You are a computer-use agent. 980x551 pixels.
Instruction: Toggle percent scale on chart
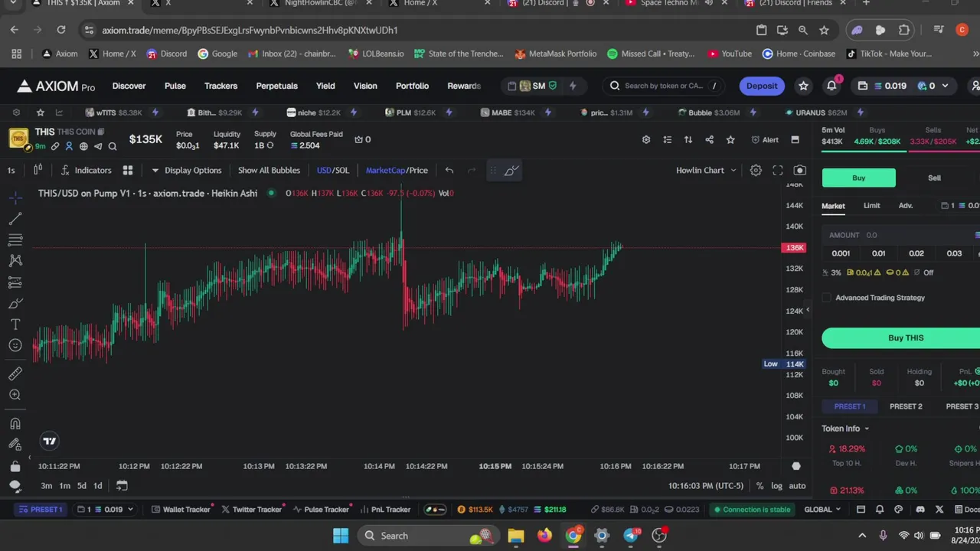tap(759, 486)
